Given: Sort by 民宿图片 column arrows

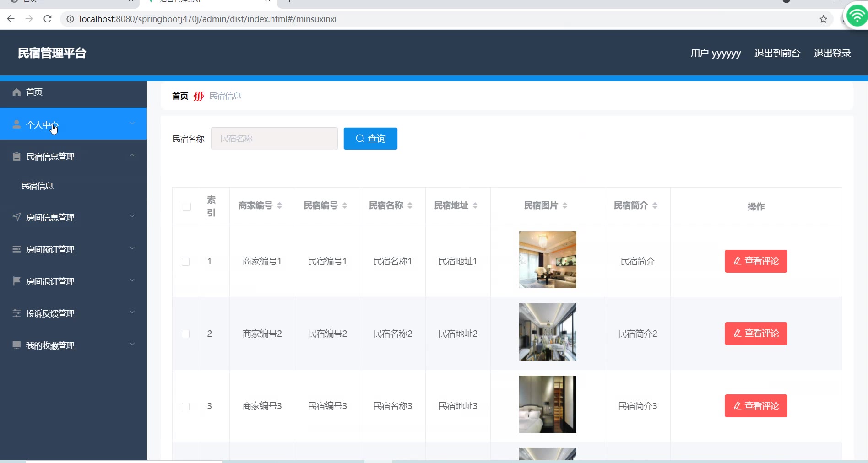Looking at the screenshot, I should [x=565, y=206].
